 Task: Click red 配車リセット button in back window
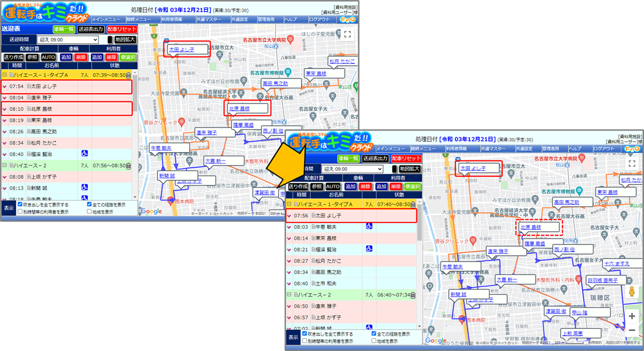(122, 29)
